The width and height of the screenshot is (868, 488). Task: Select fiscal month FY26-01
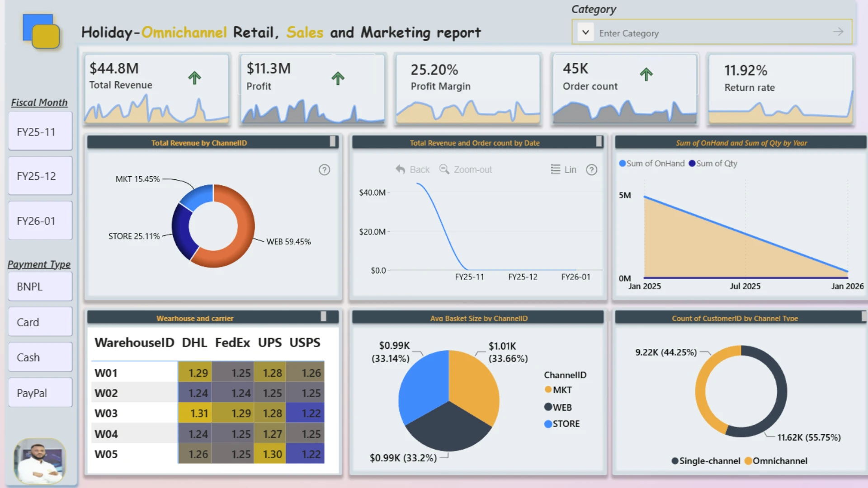coord(40,221)
